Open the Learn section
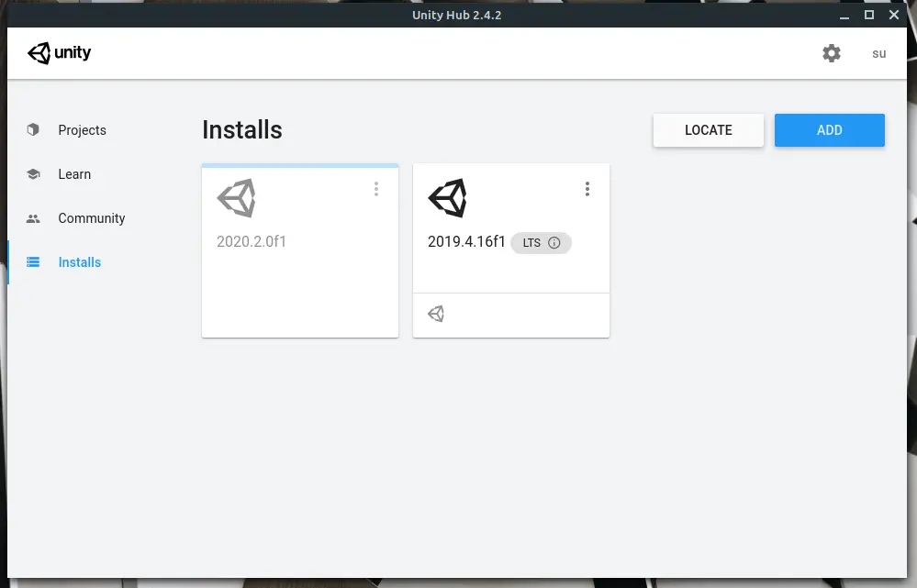 (x=74, y=174)
